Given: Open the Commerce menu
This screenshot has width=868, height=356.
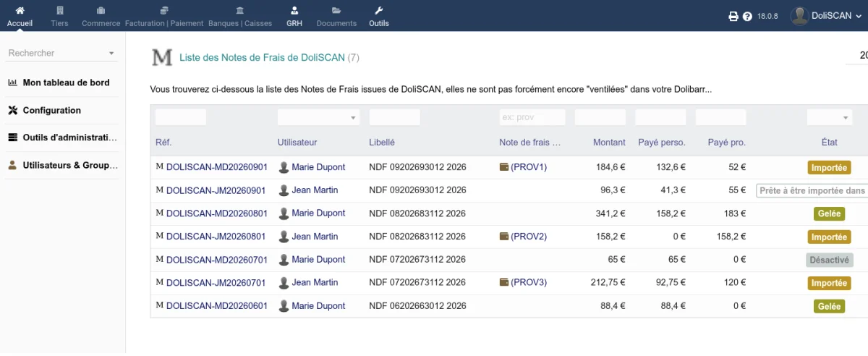Looking at the screenshot, I should coord(101,16).
